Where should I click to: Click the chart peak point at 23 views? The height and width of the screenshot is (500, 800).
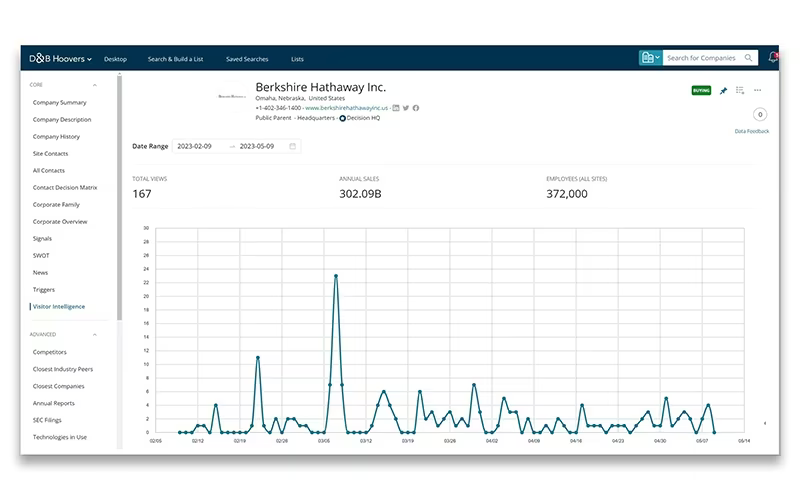(336, 276)
